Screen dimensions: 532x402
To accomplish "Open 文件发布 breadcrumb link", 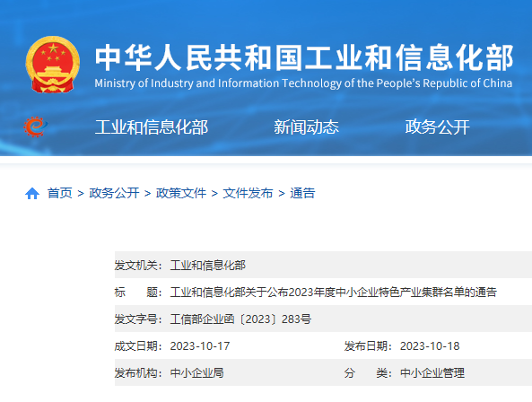I will pyautogui.click(x=248, y=193).
